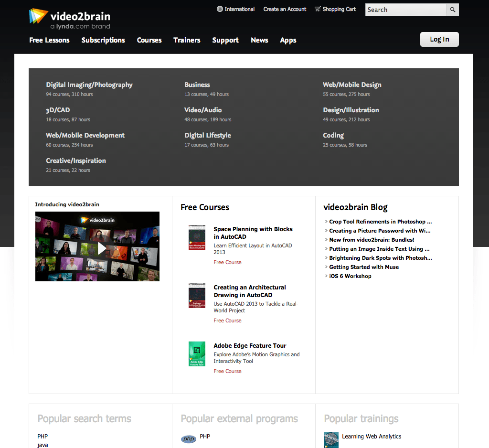The width and height of the screenshot is (489, 448).
Task: Browse Digital Imaging/Photography category
Action: (89, 85)
